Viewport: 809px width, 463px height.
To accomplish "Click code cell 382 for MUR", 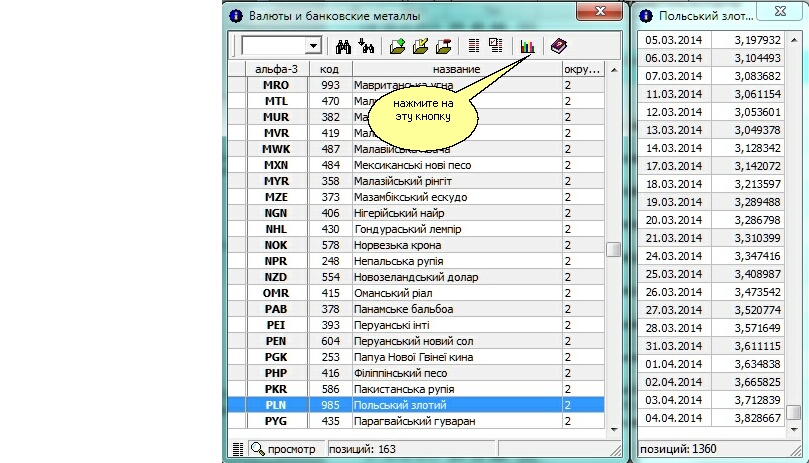I will point(330,117).
